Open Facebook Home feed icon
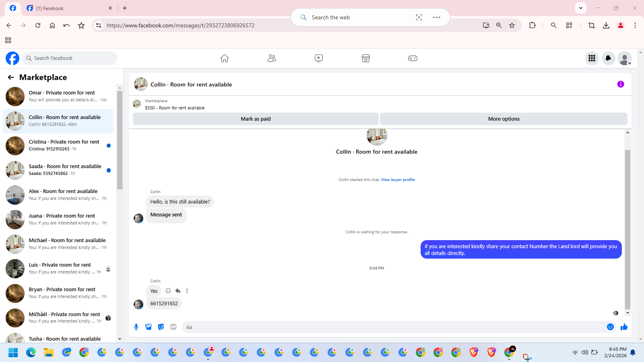The height and width of the screenshot is (362, 644). tap(225, 58)
